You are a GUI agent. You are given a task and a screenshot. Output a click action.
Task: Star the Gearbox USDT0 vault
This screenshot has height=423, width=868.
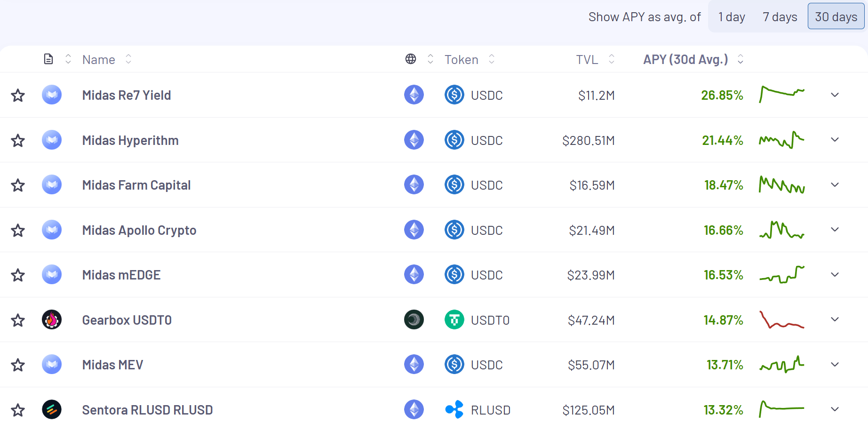(x=18, y=320)
